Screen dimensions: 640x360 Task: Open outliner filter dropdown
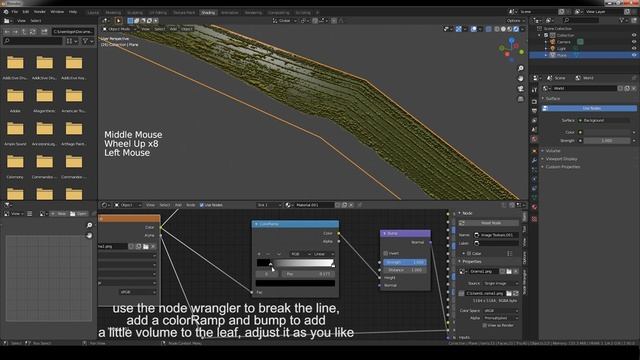pos(625,20)
